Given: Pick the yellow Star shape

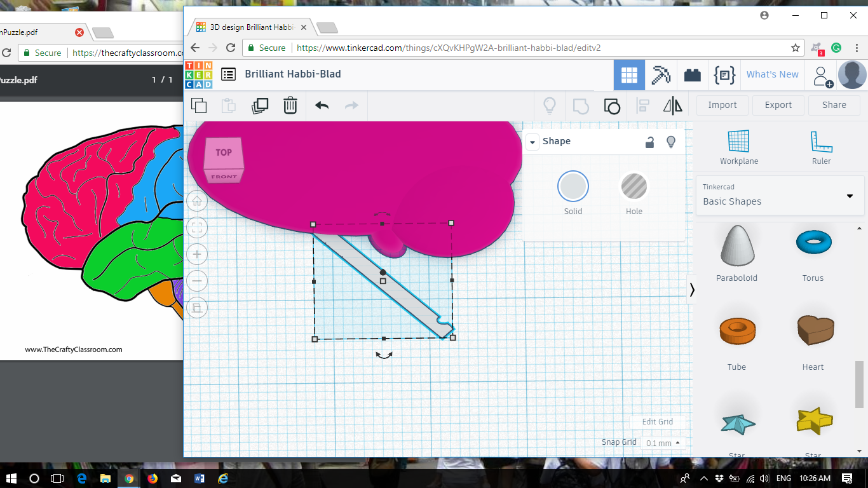Looking at the screenshot, I should pos(815,421).
